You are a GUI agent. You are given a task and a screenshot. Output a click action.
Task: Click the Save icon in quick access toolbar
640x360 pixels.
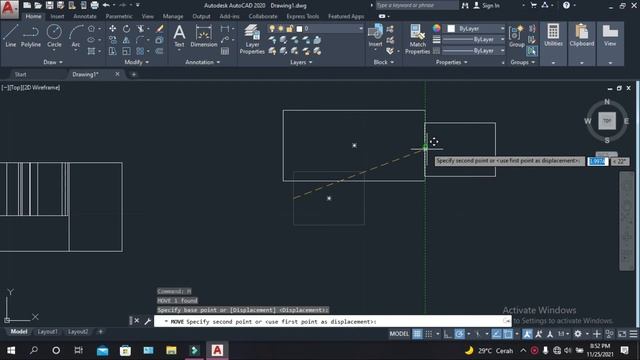tap(49, 5)
